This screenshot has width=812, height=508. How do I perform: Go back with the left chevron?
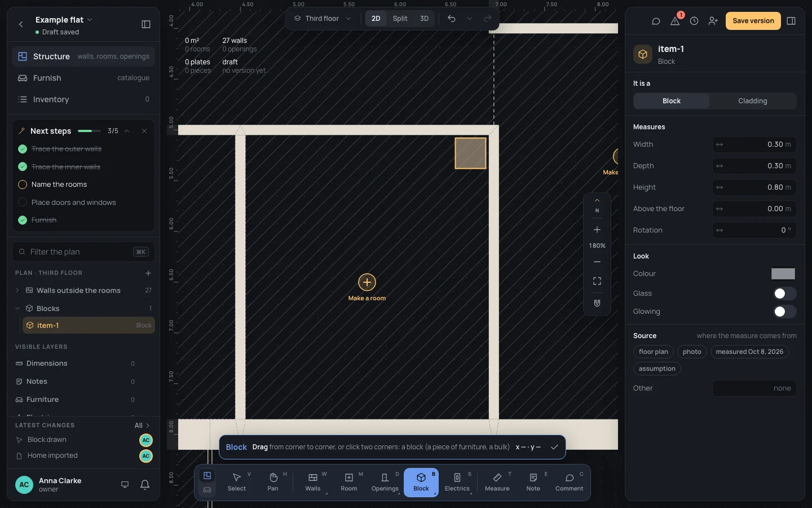[21, 24]
